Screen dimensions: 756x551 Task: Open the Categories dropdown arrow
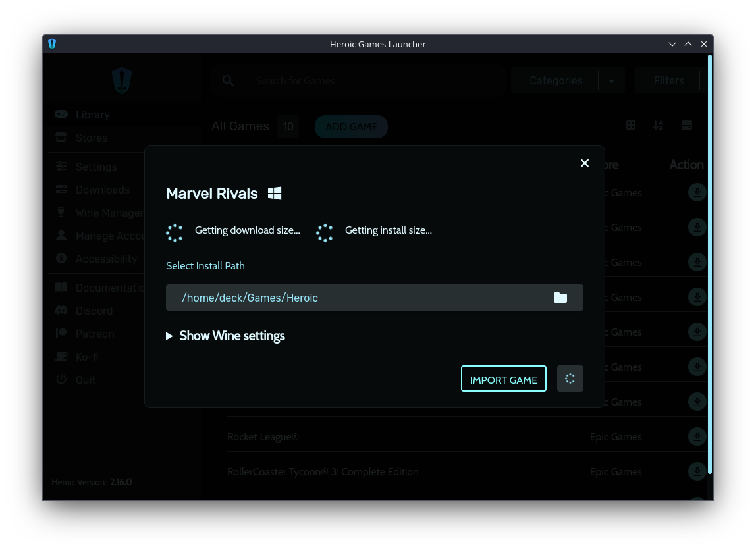click(x=611, y=80)
